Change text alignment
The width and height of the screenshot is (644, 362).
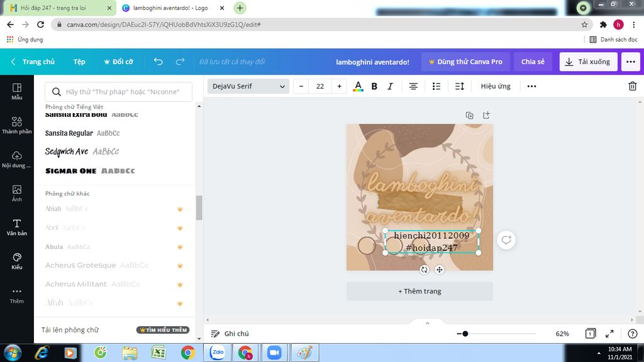pos(413,86)
